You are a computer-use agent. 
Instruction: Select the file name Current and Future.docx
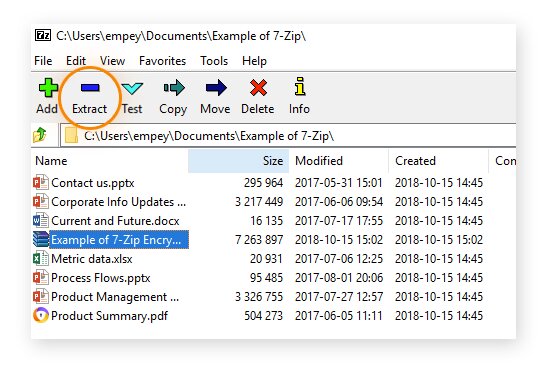(115, 221)
